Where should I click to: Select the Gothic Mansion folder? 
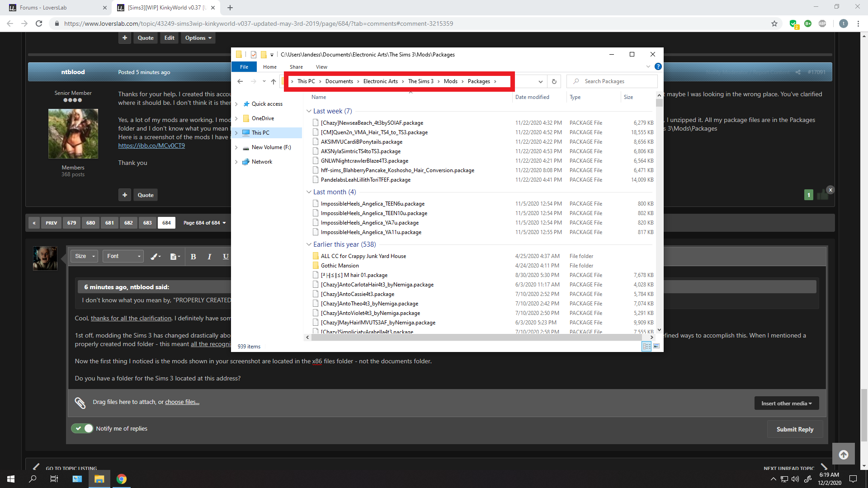(340, 266)
